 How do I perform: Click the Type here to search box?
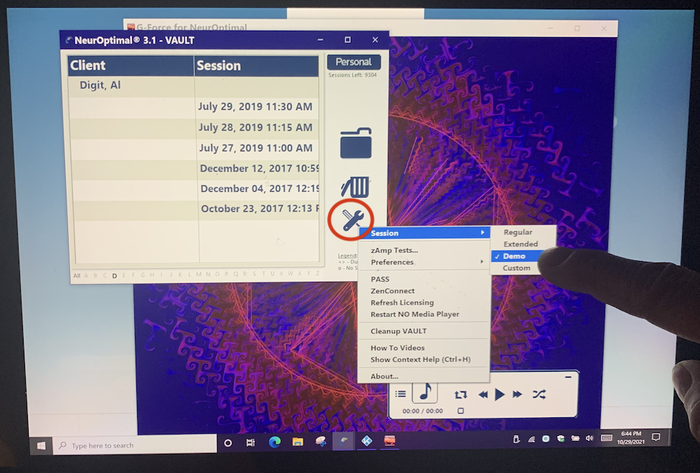coord(135,445)
